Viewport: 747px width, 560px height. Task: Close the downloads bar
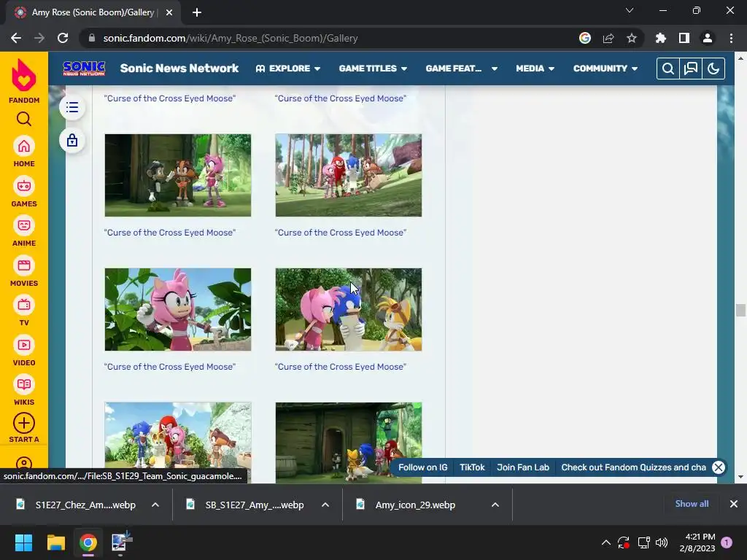pyautogui.click(x=734, y=504)
